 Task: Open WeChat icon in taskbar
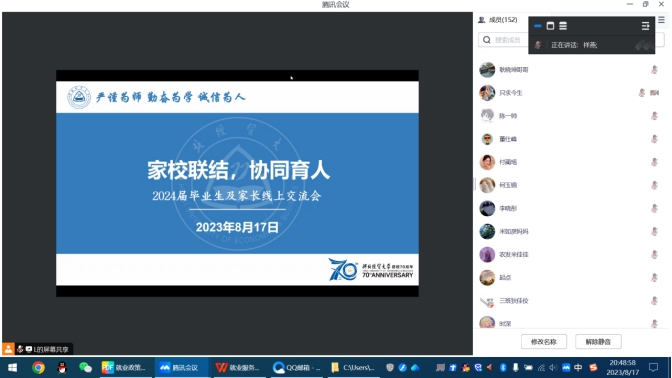pyautogui.click(x=85, y=368)
